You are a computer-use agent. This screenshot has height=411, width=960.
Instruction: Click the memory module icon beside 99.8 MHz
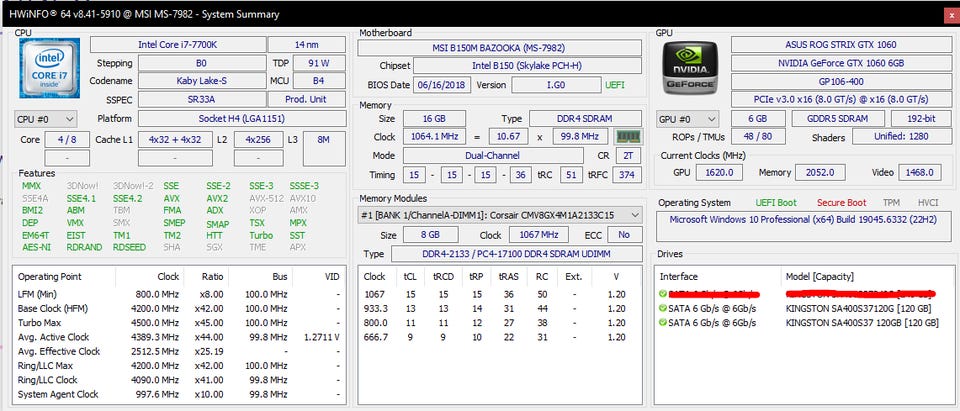tap(628, 137)
